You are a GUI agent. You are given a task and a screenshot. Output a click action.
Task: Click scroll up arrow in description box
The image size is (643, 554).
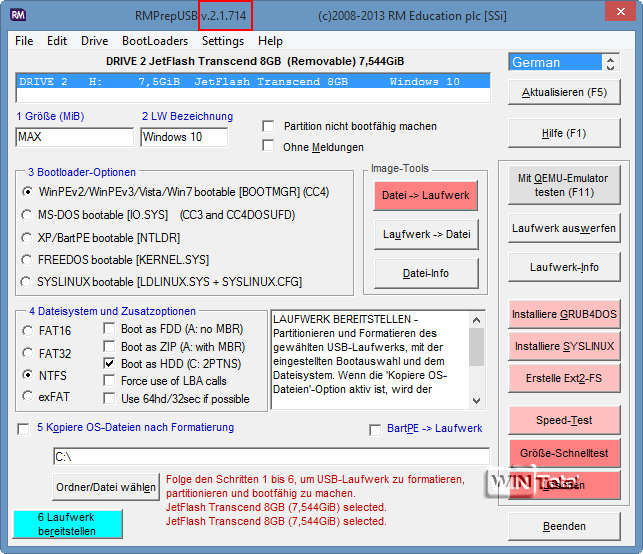[x=476, y=320]
